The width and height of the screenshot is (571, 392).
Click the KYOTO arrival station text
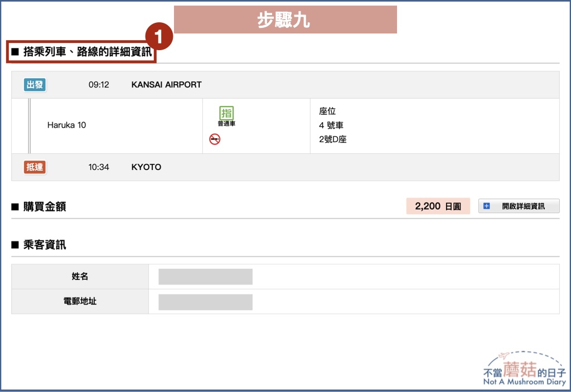[146, 167]
